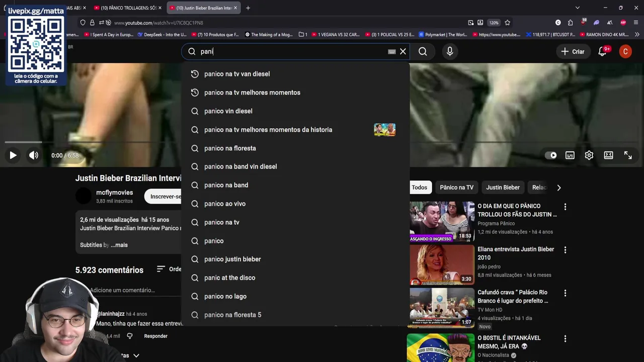Open the 'Polymarket | The Worl...' bookmark

tap(443, 35)
